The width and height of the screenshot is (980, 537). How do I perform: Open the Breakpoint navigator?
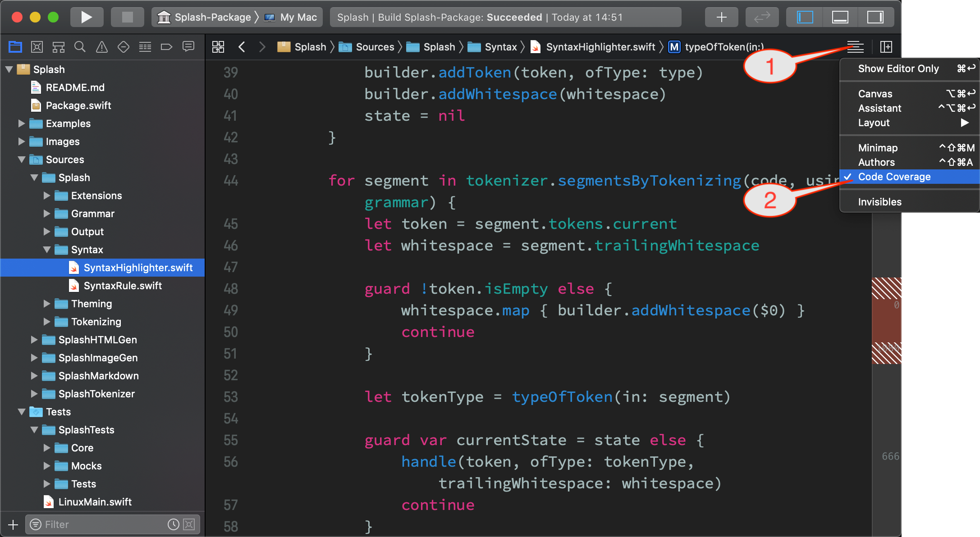pyautogui.click(x=167, y=47)
